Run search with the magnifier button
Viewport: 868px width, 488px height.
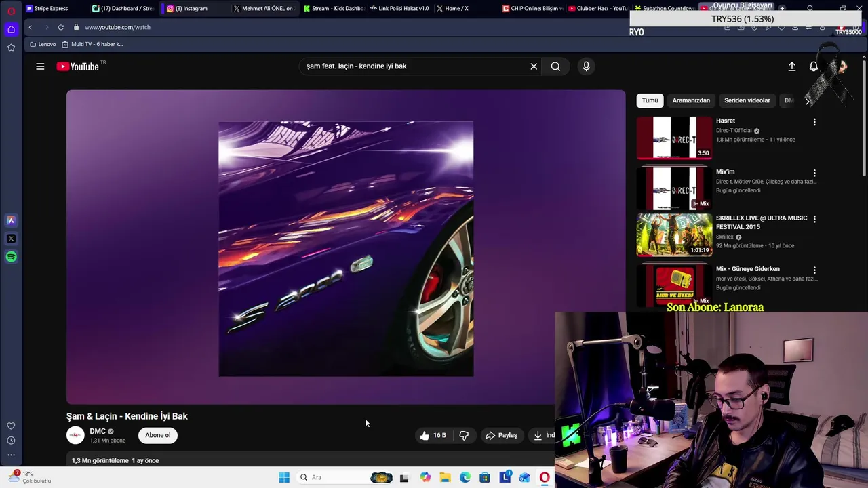555,66
